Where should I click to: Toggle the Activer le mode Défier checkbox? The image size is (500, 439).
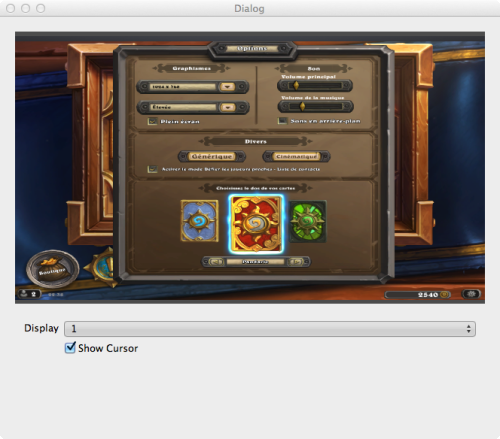[x=152, y=169]
